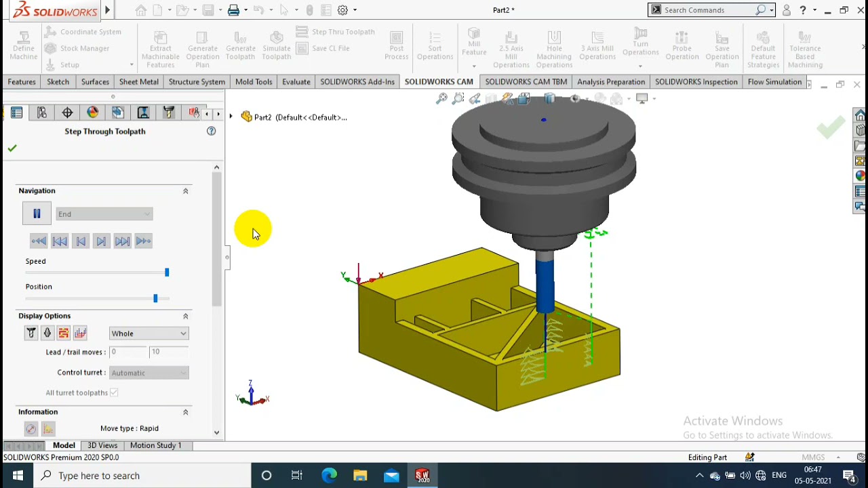Click the panel vertical scrollbar
The image size is (868, 488).
click(217, 239)
